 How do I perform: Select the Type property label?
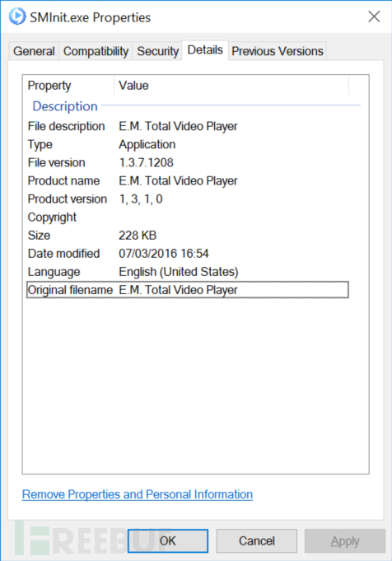[40, 144]
